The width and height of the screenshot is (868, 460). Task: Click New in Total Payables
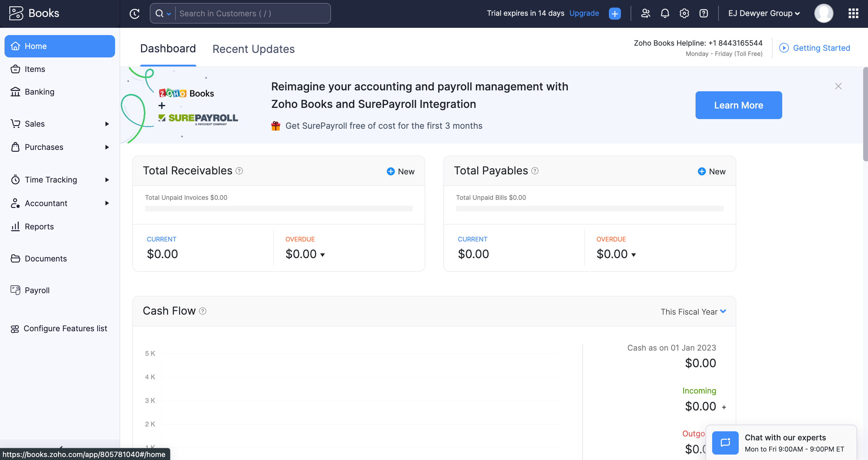pyautogui.click(x=712, y=171)
